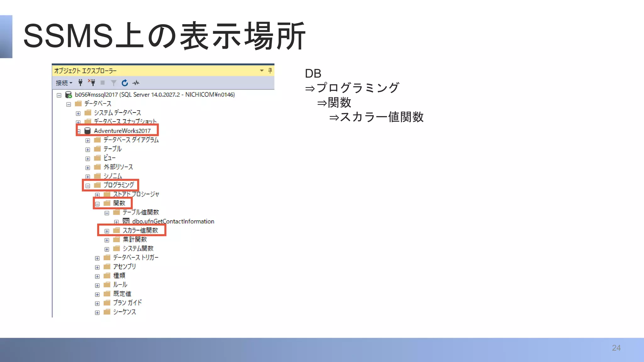Click the システム関数 folder icon
Image resolution: width=644 pixels, height=362 pixels.
coord(117,248)
